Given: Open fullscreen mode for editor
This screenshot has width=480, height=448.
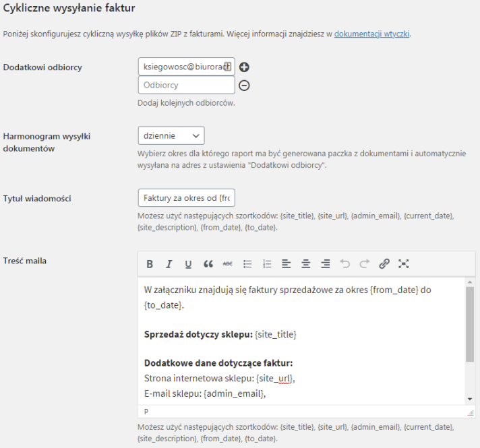Looking at the screenshot, I should click(x=403, y=264).
